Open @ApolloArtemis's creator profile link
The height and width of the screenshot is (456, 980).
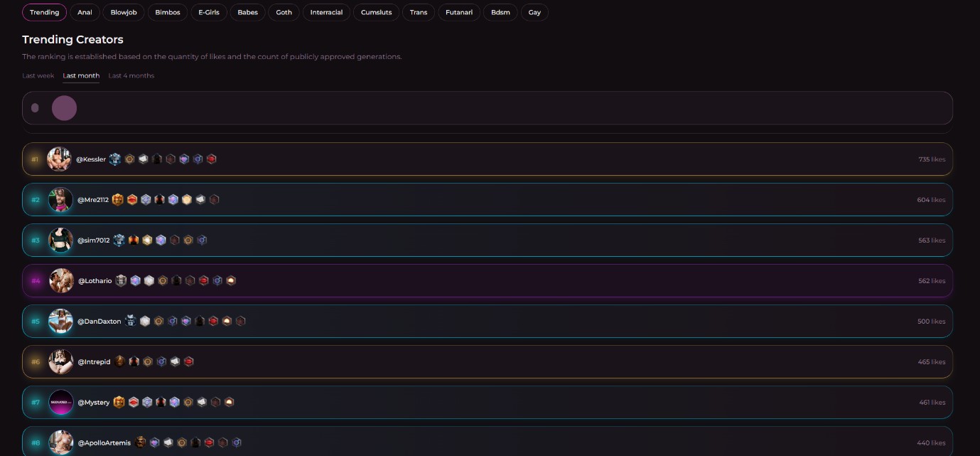pyautogui.click(x=104, y=443)
